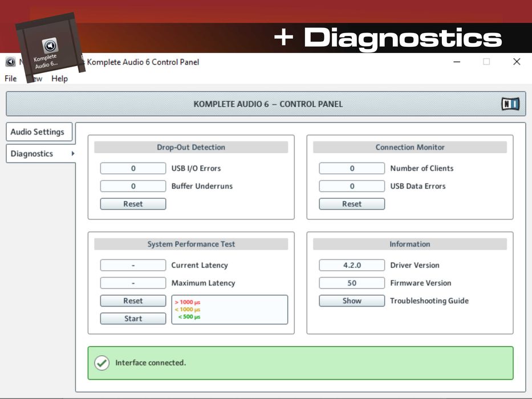Click the Komplete Audio 6 desktop shortcut icon

(50, 45)
